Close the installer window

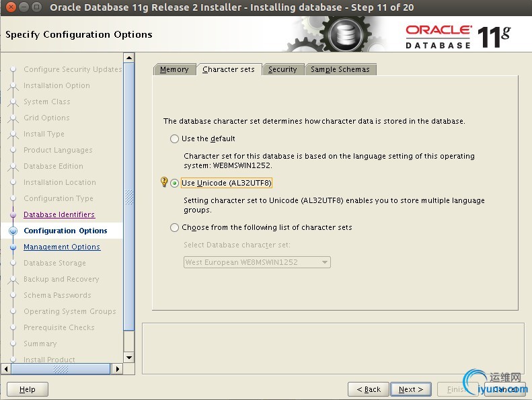point(11,7)
